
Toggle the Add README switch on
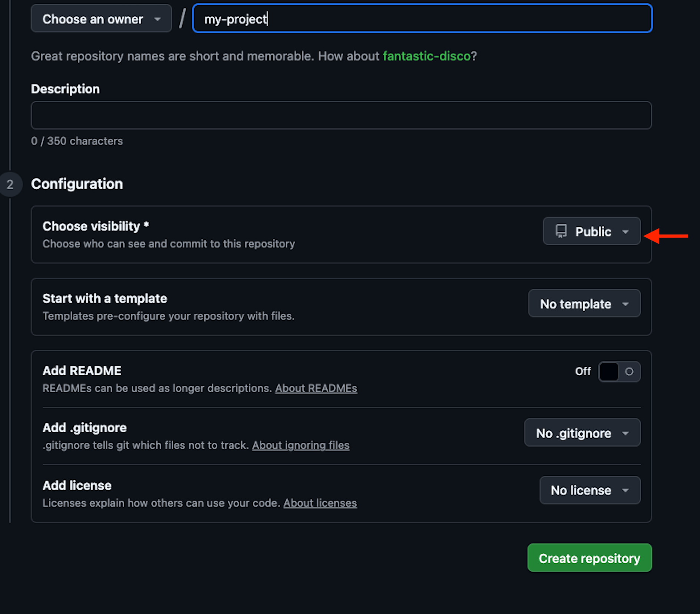(619, 372)
